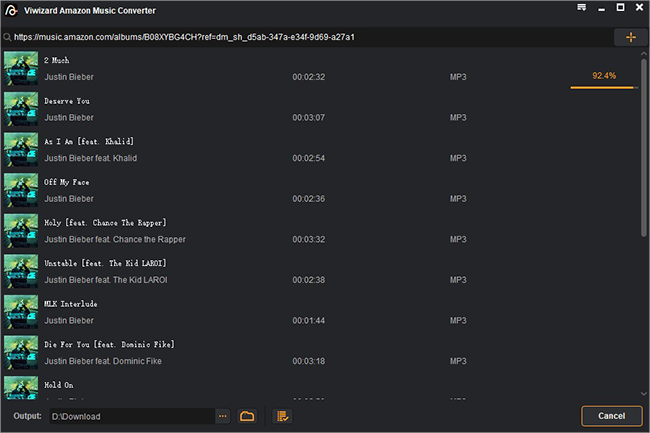
Task: Maximize the converter window
Action: 620,8
